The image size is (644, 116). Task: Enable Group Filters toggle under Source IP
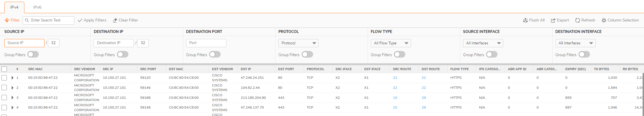coord(33,54)
